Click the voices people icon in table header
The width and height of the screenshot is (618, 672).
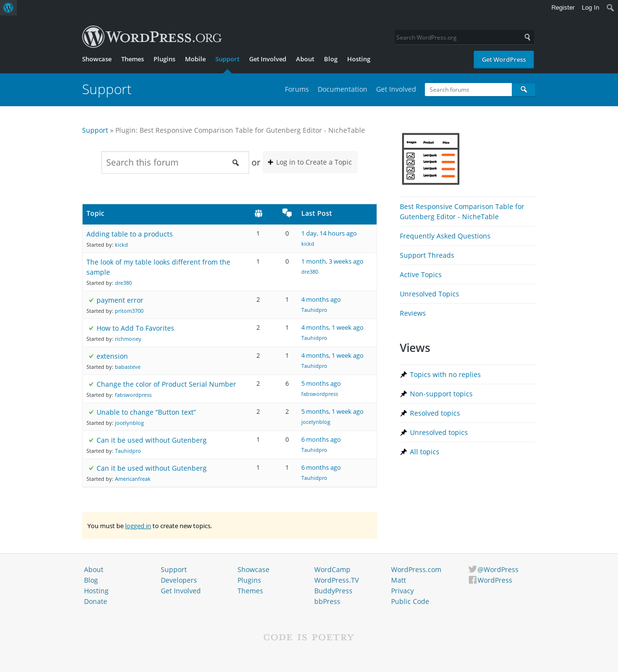click(258, 213)
